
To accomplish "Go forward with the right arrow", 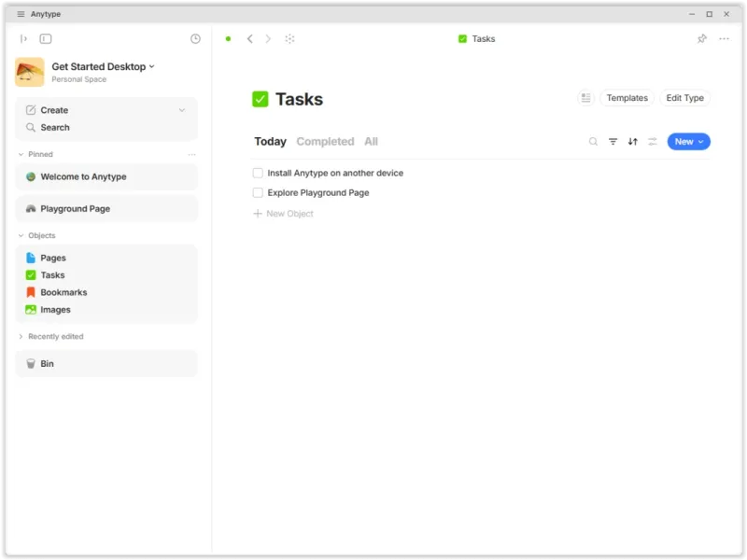I will pyautogui.click(x=268, y=38).
